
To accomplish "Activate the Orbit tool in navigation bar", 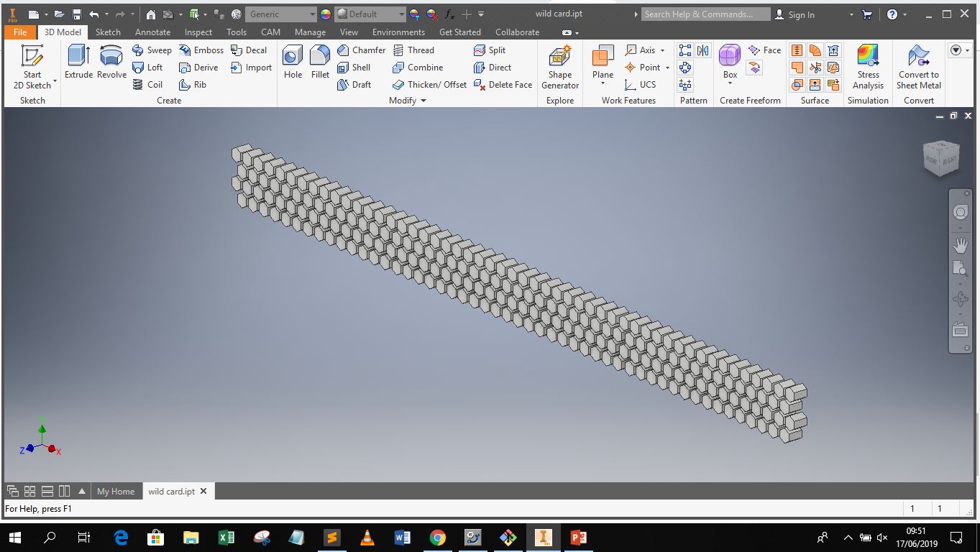I will pyautogui.click(x=960, y=300).
